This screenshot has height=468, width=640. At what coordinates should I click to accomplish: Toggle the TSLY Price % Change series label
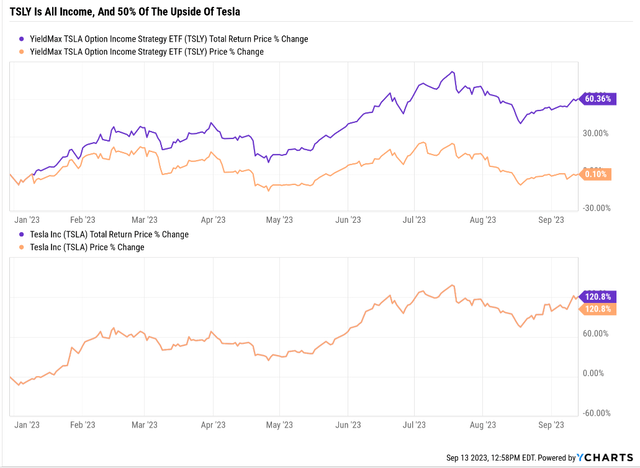tap(149, 51)
